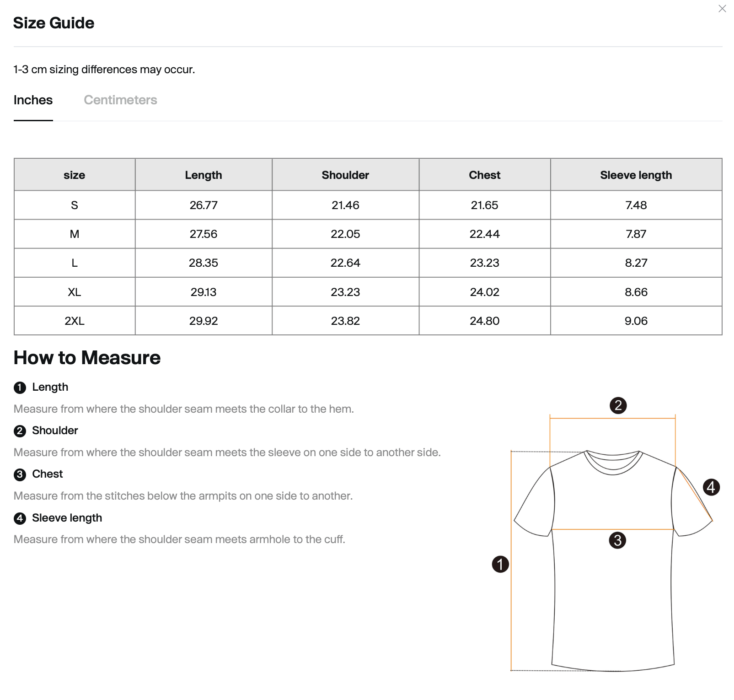The width and height of the screenshot is (734, 700).
Task: Click the XL size row label
Action: pyautogui.click(x=75, y=292)
